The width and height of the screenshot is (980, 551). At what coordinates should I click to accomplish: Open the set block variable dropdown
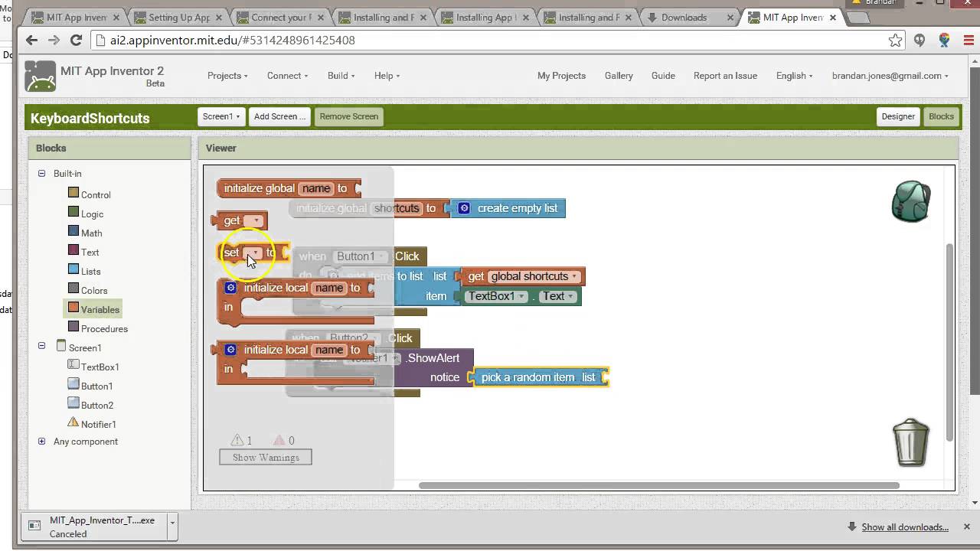[x=253, y=253]
